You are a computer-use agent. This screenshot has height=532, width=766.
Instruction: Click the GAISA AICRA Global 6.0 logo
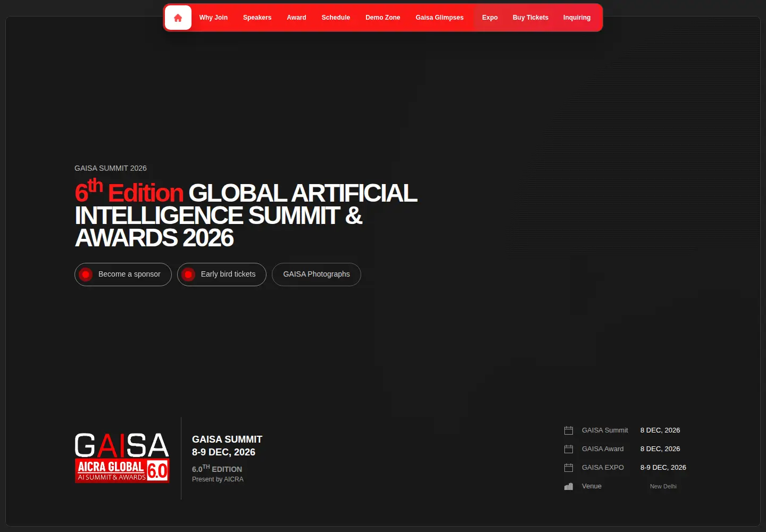(x=122, y=458)
